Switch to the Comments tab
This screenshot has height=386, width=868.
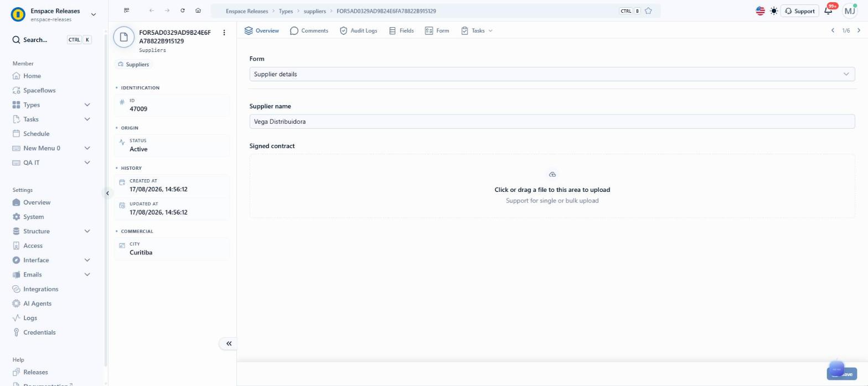tap(309, 30)
